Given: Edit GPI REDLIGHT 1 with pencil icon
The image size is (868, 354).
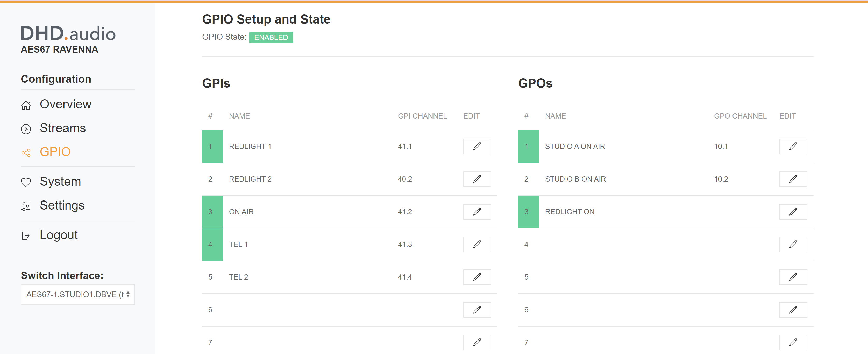Looking at the screenshot, I should [477, 146].
